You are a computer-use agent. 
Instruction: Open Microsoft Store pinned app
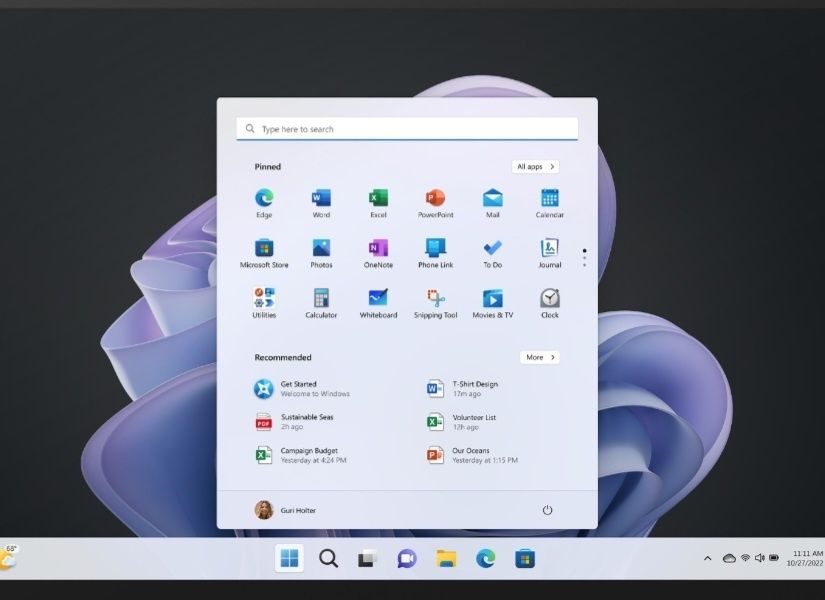point(264,253)
